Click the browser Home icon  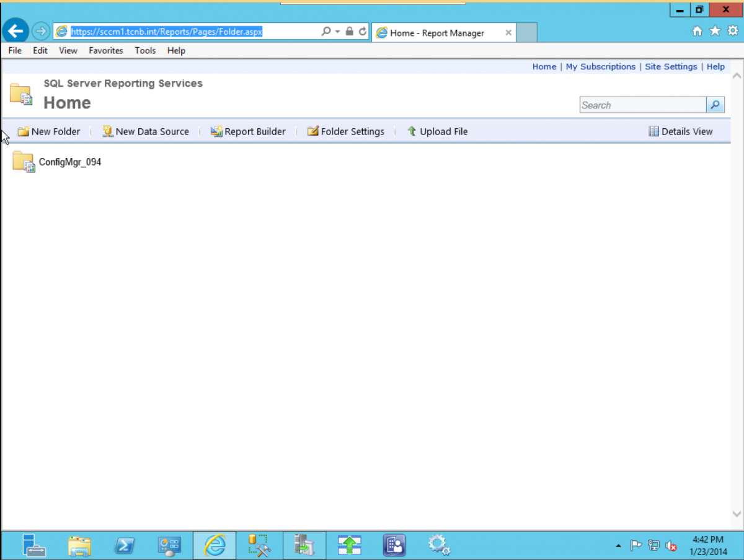[697, 31]
